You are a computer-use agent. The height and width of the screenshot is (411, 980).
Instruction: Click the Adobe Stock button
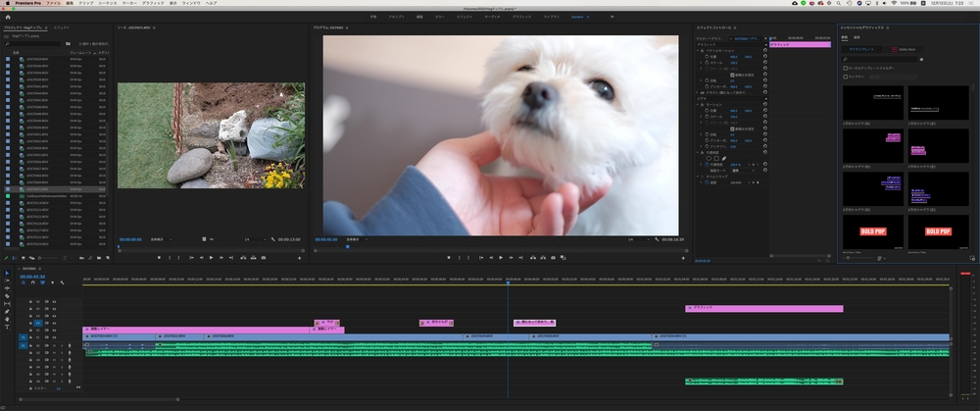(904, 49)
